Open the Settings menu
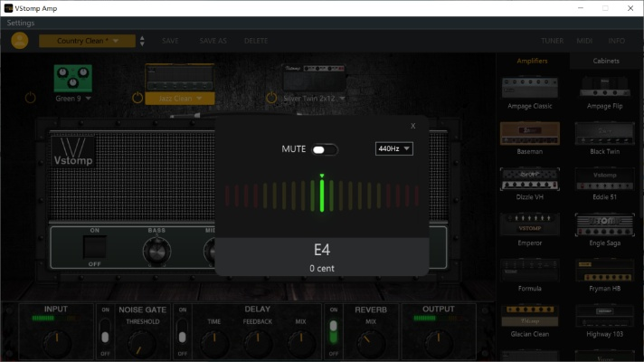 click(21, 23)
